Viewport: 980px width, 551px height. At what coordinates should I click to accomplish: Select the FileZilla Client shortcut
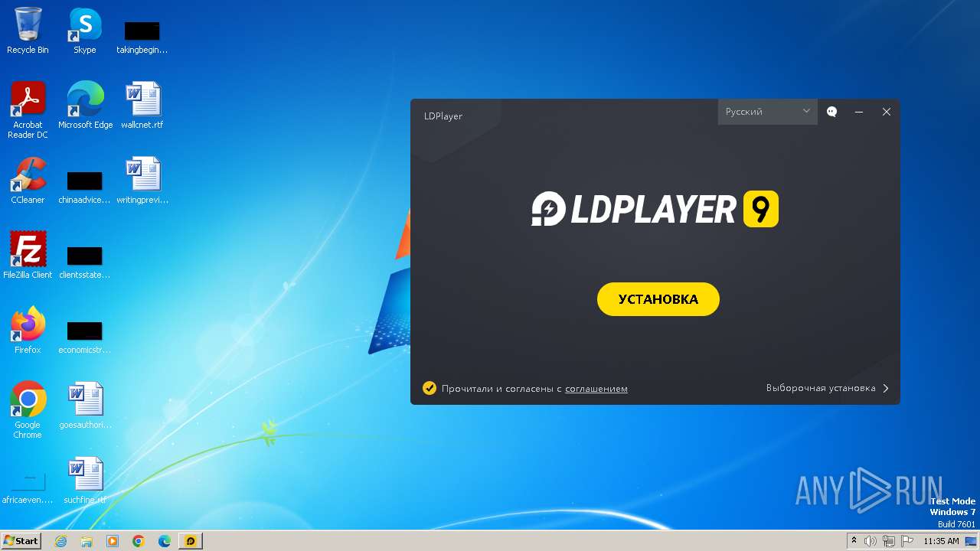point(28,256)
